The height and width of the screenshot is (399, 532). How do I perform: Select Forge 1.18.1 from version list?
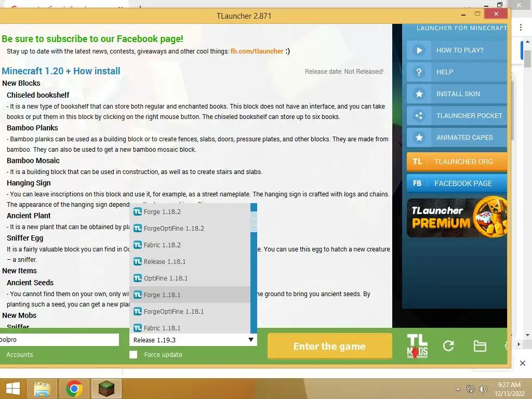point(190,295)
